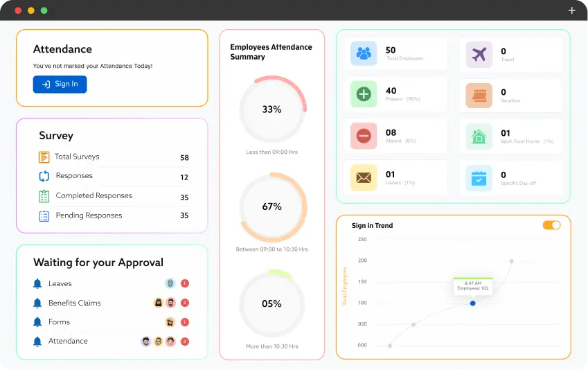Select the Forms approval row
588x370 pixels.
[59, 322]
